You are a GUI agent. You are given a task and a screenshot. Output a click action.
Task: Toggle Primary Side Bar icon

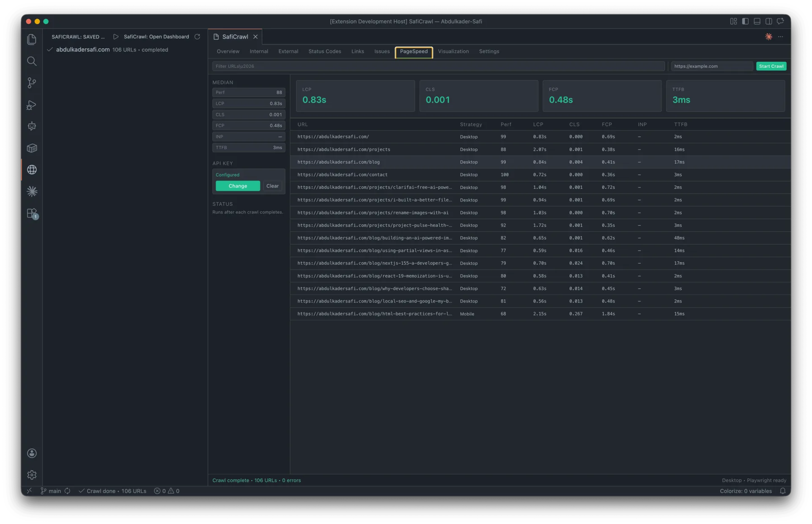(x=745, y=21)
